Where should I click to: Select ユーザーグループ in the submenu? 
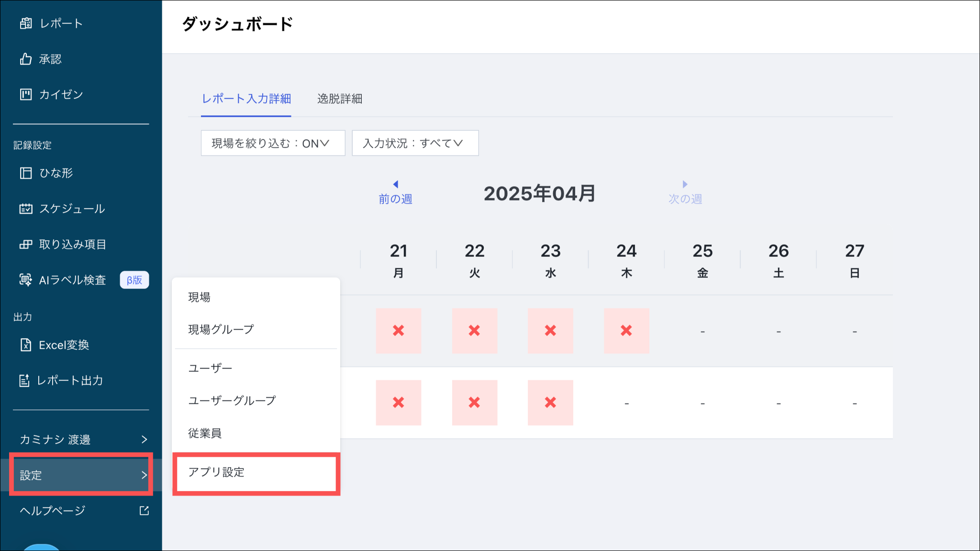[x=232, y=400]
